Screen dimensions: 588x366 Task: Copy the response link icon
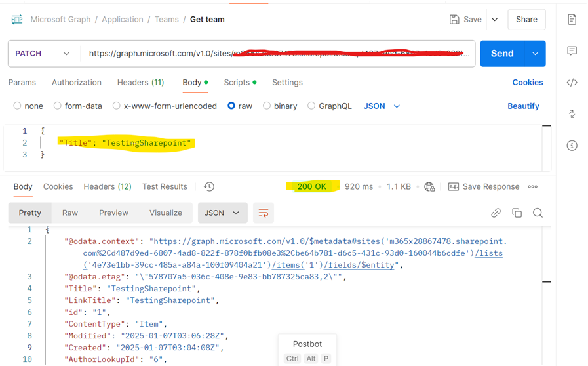[x=496, y=213]
